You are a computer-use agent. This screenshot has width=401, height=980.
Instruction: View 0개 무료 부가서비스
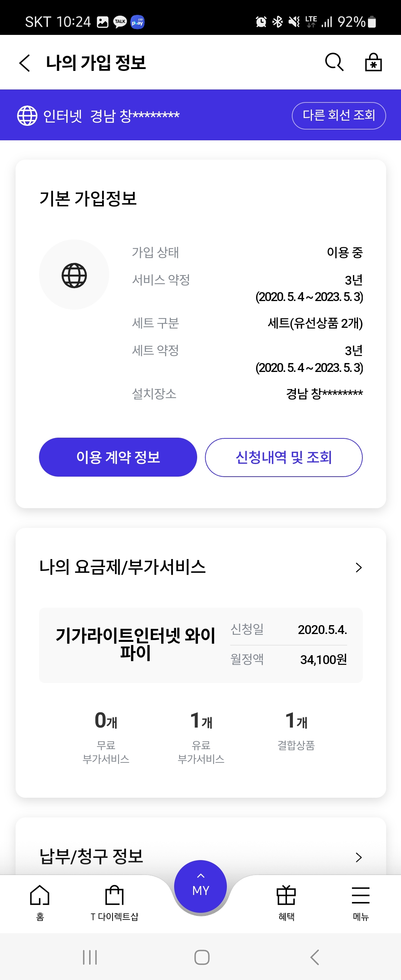pos(106,737)
